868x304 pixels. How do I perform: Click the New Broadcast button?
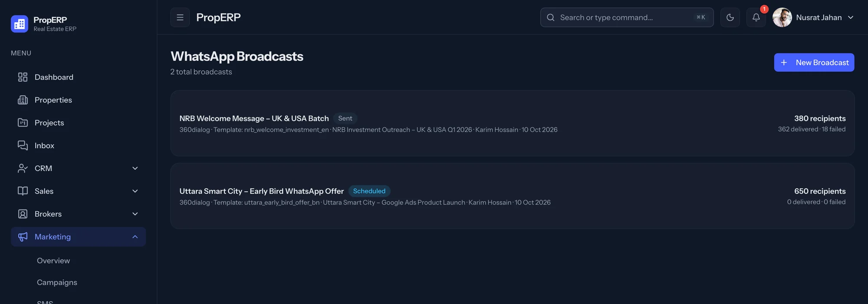[x=814, y=63]
